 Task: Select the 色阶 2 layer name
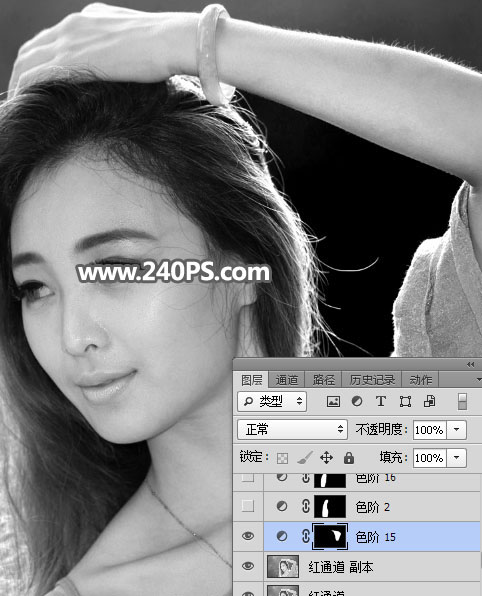(373, 507)
